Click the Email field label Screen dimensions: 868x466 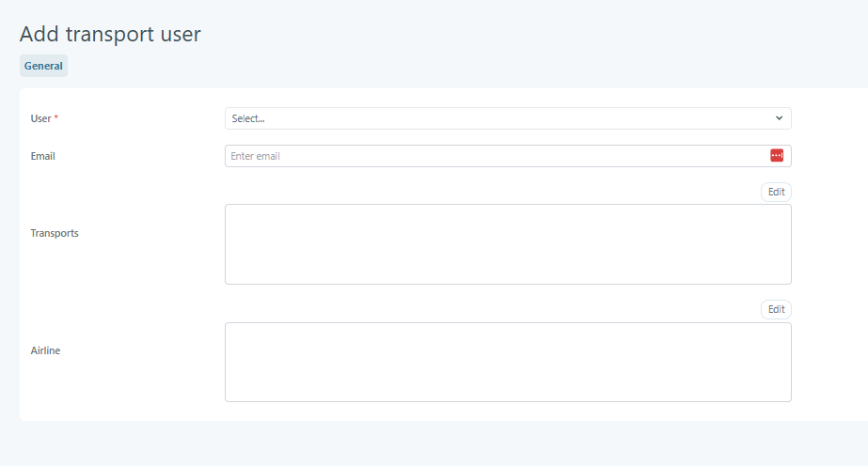(x=43, y=156)
